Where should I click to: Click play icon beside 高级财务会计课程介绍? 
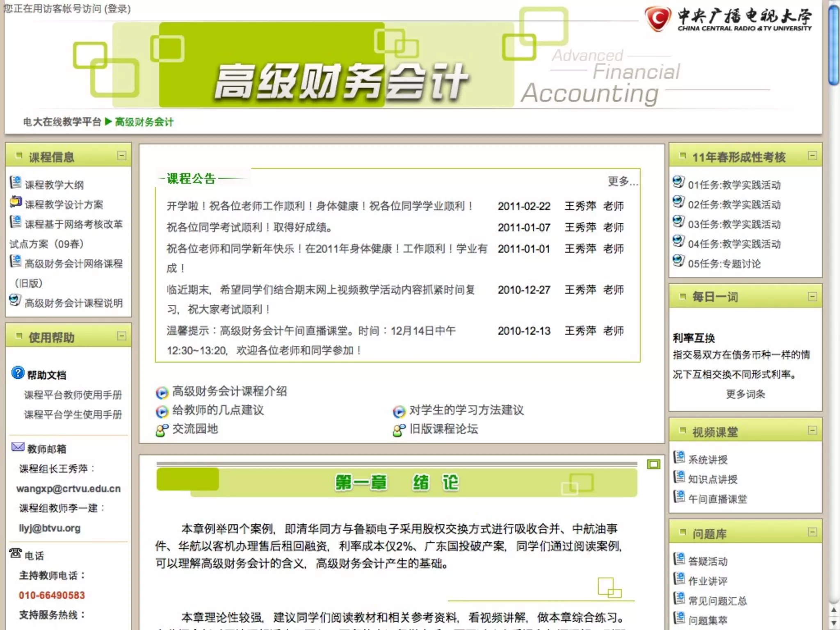coord(162,393)
